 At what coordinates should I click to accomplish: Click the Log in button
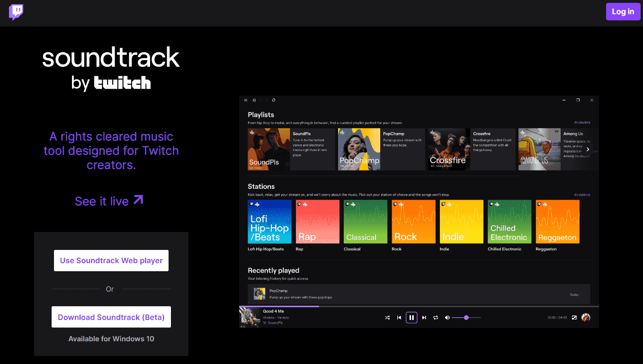[623, 12]
